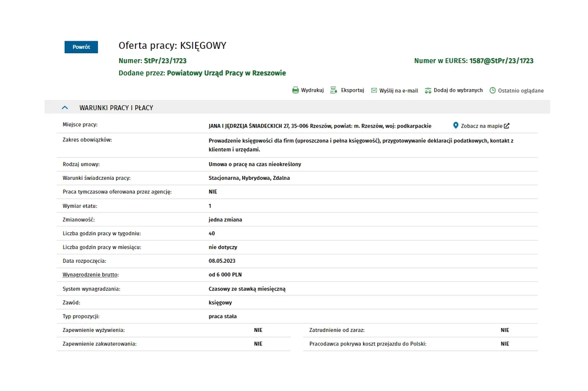Screen dimensions: 588x391
Task: Collapse the Warunki pracy i płacy chevron
Action: tap(65, 108)
